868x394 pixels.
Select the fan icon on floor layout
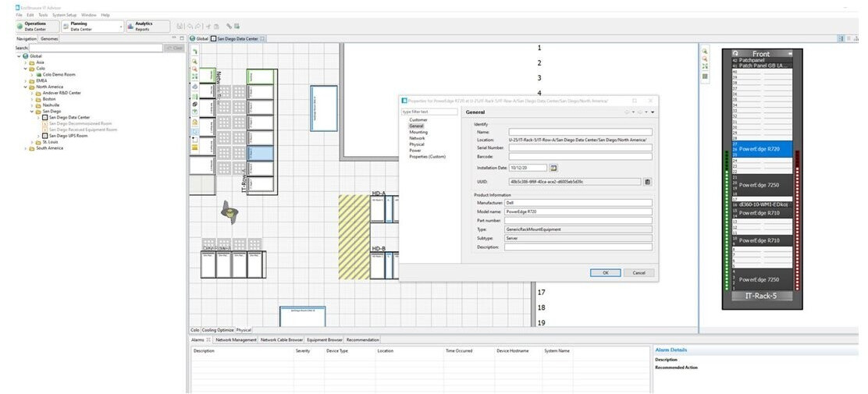coord(229,211)
